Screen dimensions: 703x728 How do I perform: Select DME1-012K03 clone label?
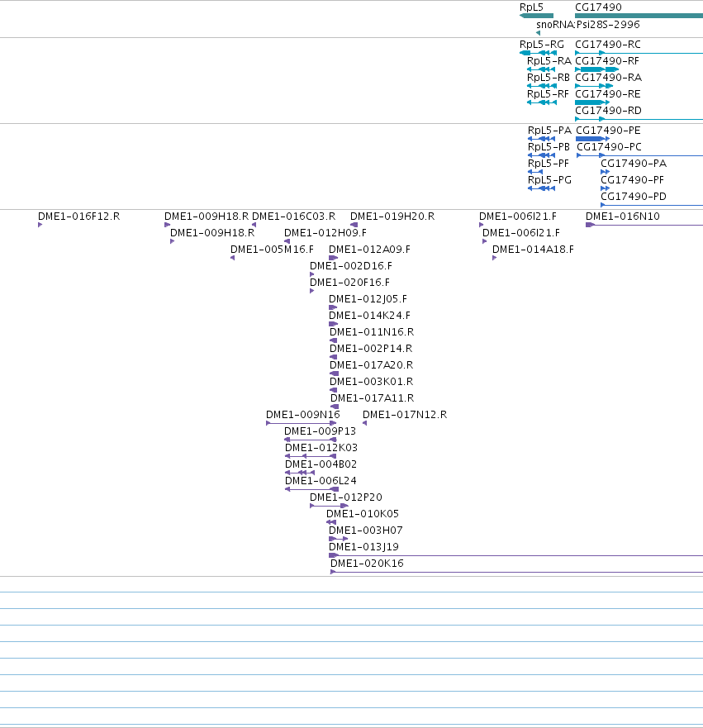(x=321, y=448)
